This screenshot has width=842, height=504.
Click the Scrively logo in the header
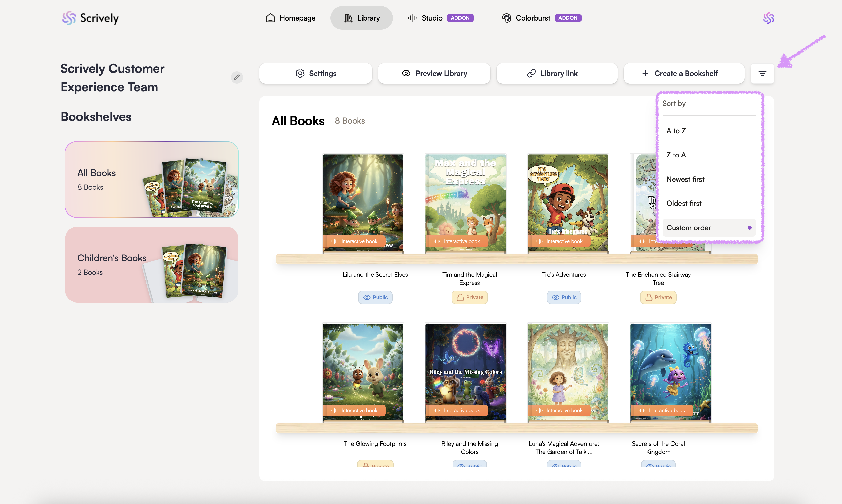(90, 18)
